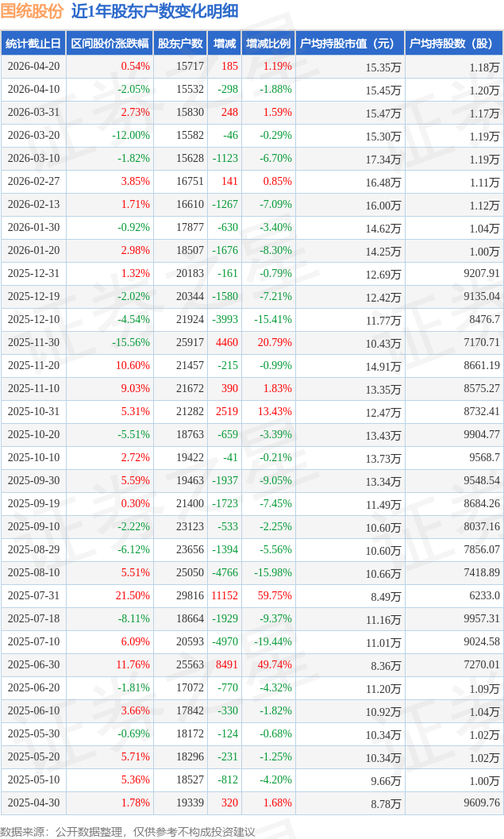Click the 区间股价涨跌幅 column header

[x=110, y=44]
